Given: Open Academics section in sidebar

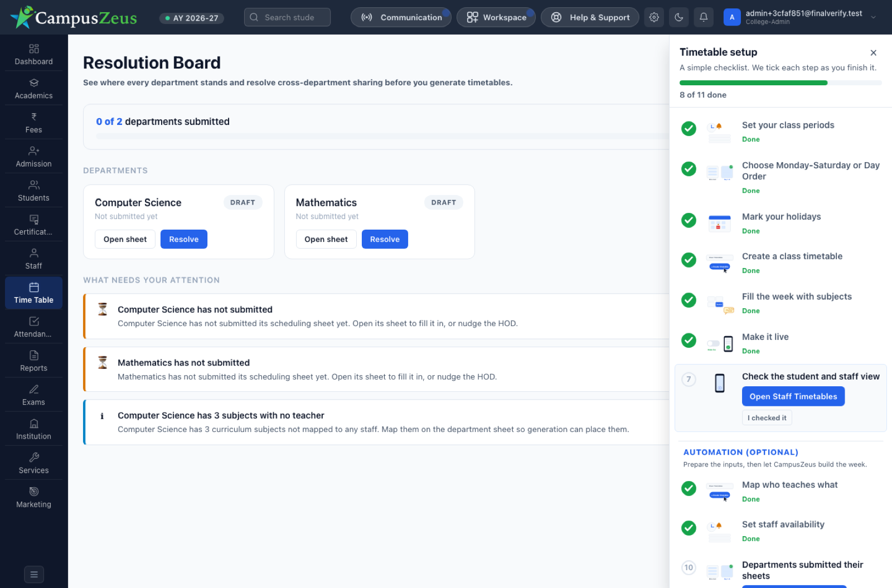Looking at the screenshot, I should point(34,89).
